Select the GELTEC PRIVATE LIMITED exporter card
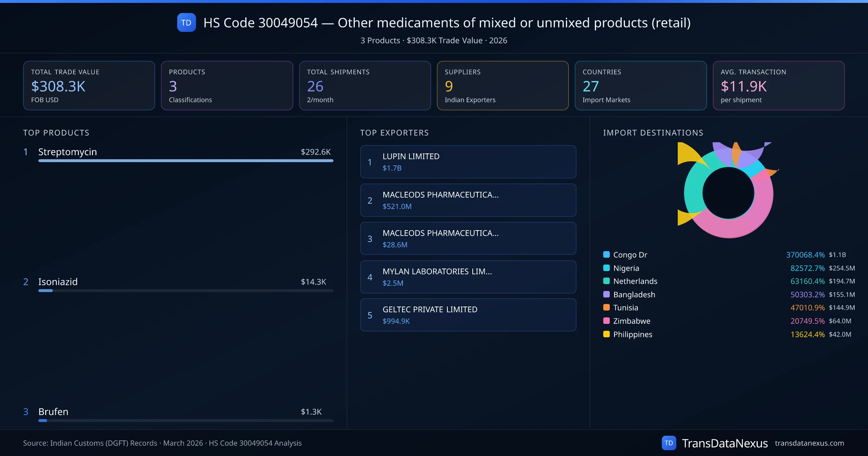The height and width of the screenshot is (456, 868). (468, 315)
